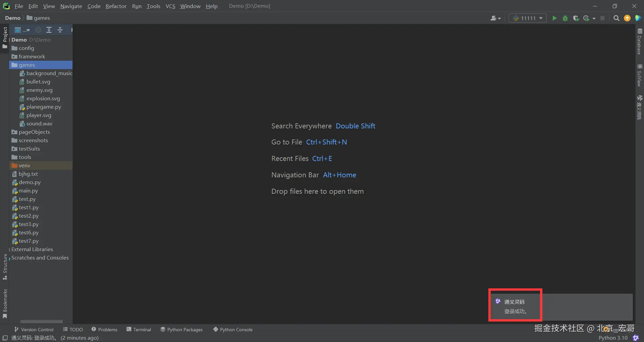The height and width of the screenshot is (342, 644).
Task: Run with coverage shield icon
Action: coord(576,18)
